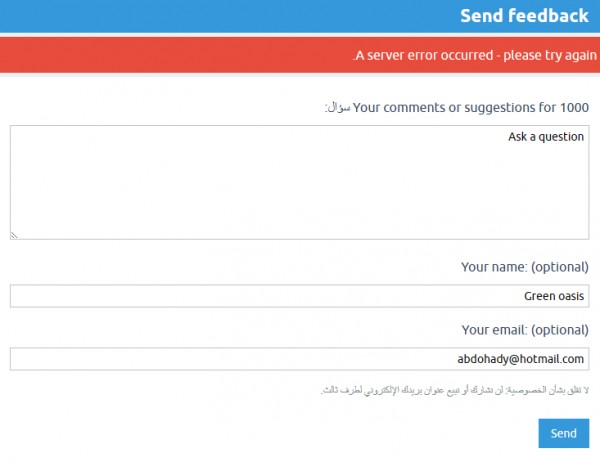Click the 'Ask a question' text
Viewport: 600px width, 462px height.
[546, 137]
